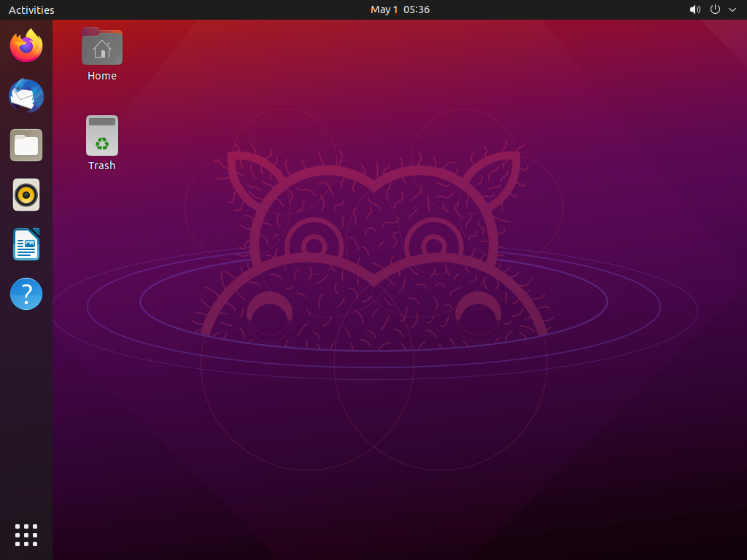The width and height of the screenshot is (747, 560).
Task: Open LibreOffice Writer from the dock
Action: coord(26,244)
